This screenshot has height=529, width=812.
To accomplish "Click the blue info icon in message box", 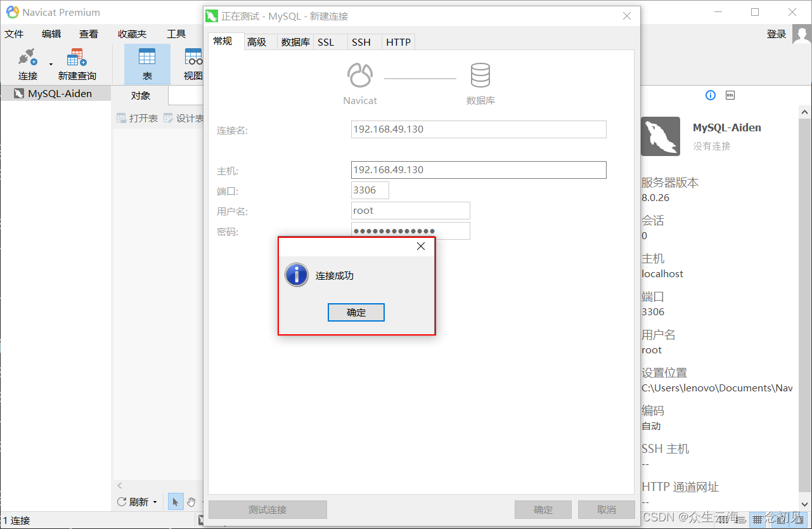I will pyautogui.click(x=297, y=276).
